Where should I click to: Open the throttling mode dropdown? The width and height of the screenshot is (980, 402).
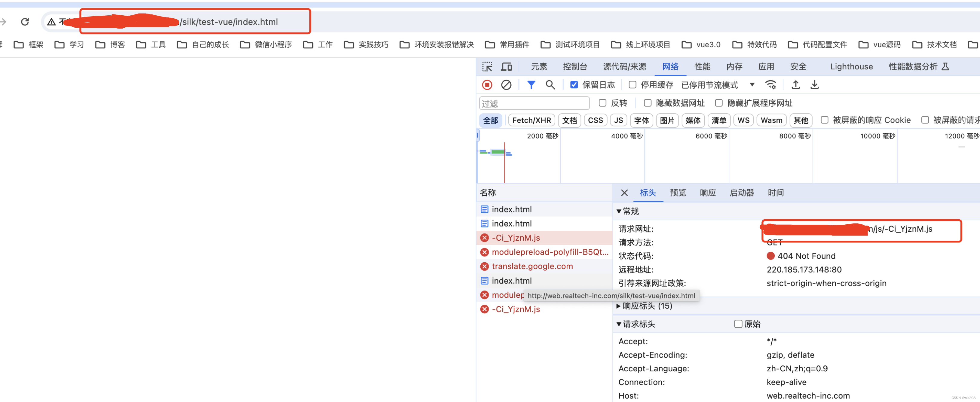[x=718, y=85]
